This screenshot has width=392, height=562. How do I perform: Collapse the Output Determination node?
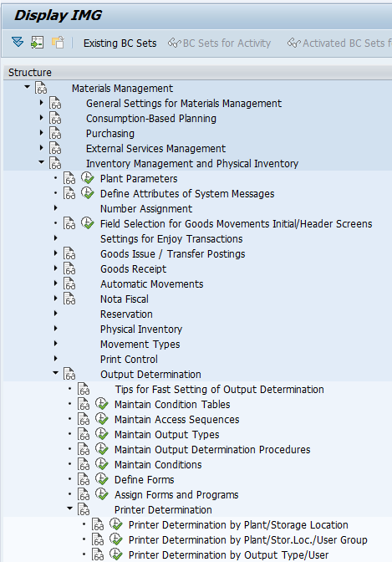[x=55, y=373]
